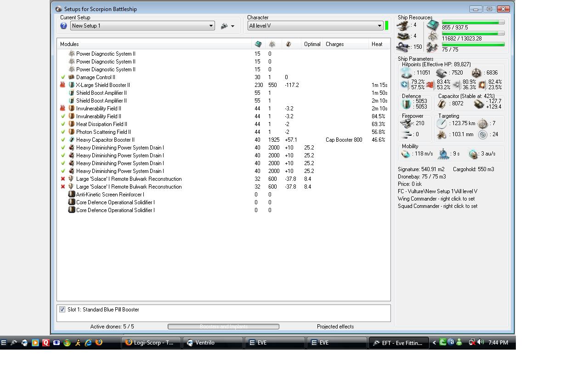Click the Defence shield icon showing 5053
Screen dimensions: 588x368
pyautogui.click(x=407, y=104)
